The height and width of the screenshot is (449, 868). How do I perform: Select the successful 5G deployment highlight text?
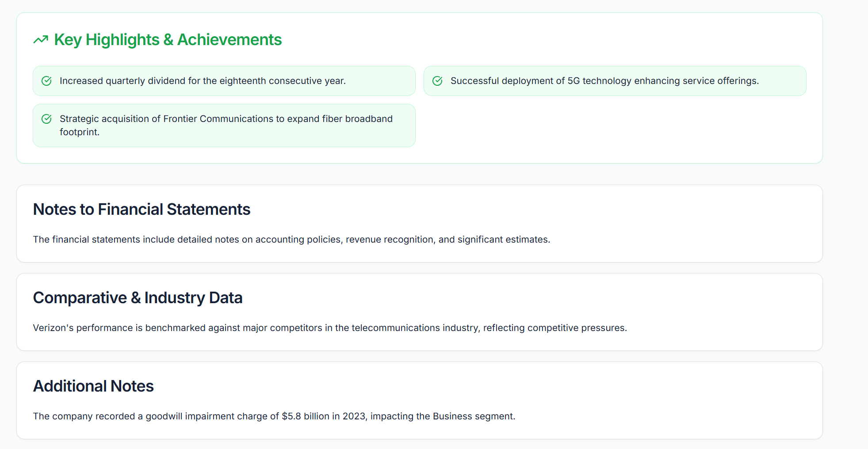point(604,81)
